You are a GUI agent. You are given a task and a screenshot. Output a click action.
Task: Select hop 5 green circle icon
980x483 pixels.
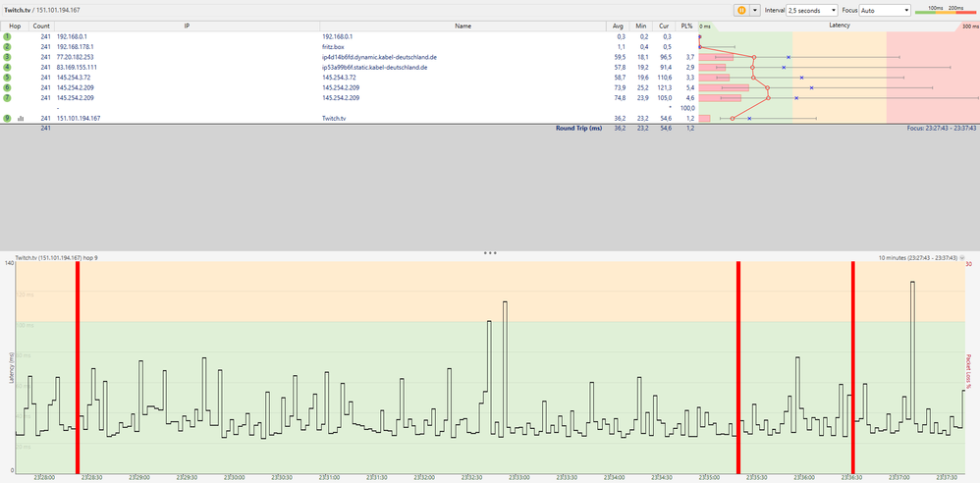[x=7, y=78]
